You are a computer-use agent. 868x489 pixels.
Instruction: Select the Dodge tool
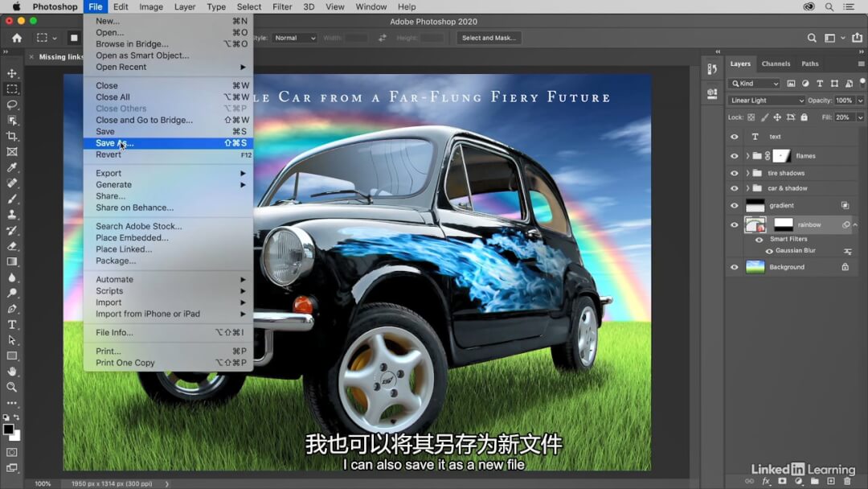[11, 293]
